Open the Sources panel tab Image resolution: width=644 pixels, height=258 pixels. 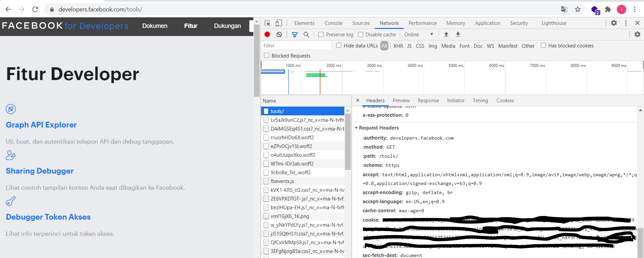361,23
